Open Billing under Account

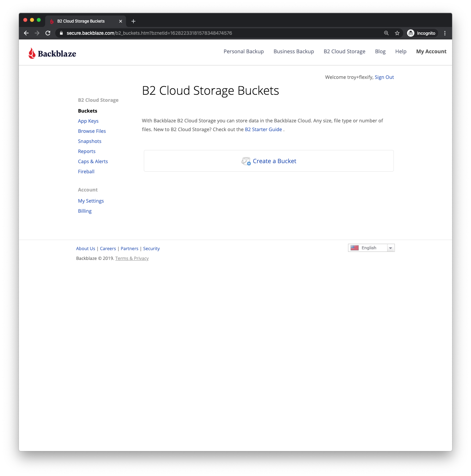click(x=85, y=211)
